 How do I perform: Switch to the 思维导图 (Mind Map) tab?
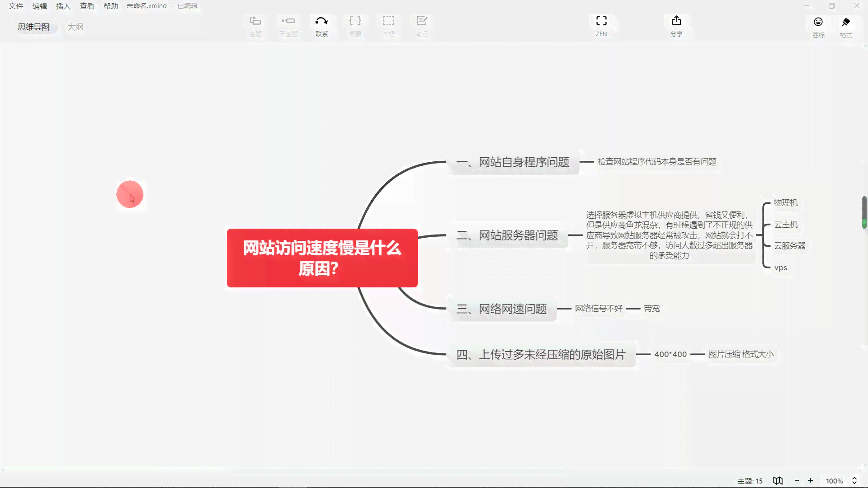[x=33, y=27]
